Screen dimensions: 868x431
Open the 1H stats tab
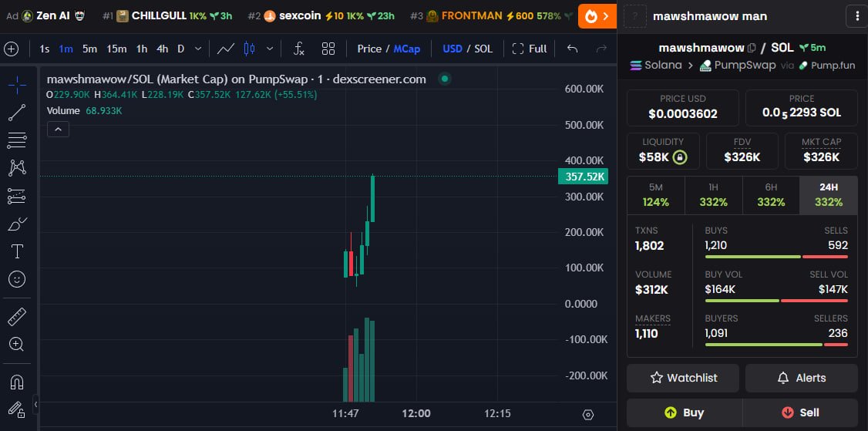click(x=714, y=195)
